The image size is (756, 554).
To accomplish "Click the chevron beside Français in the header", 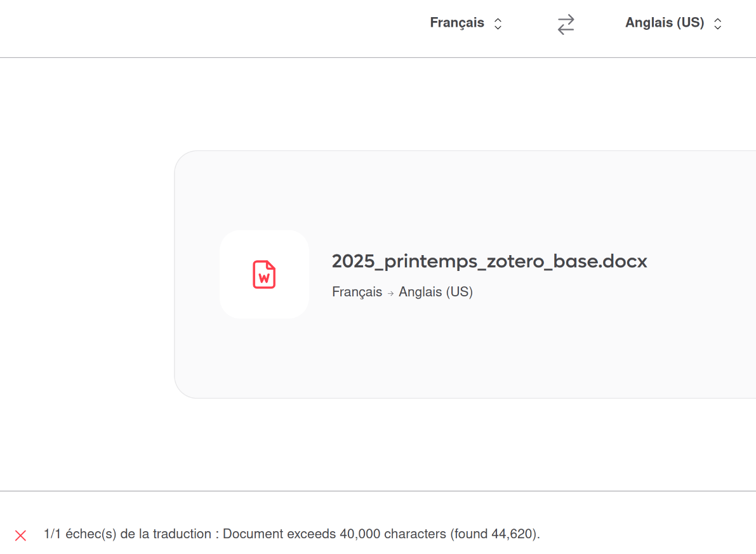I will click(498, 23).
